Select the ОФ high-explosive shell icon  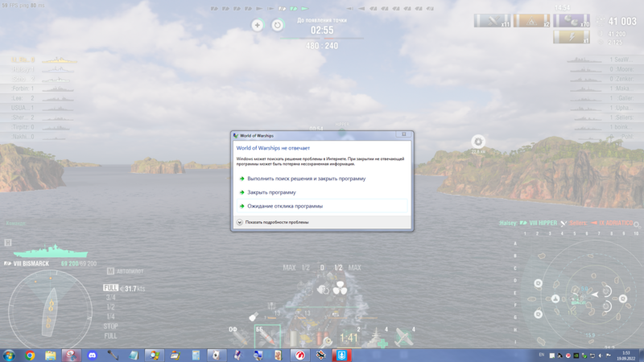tap(237, 336)
